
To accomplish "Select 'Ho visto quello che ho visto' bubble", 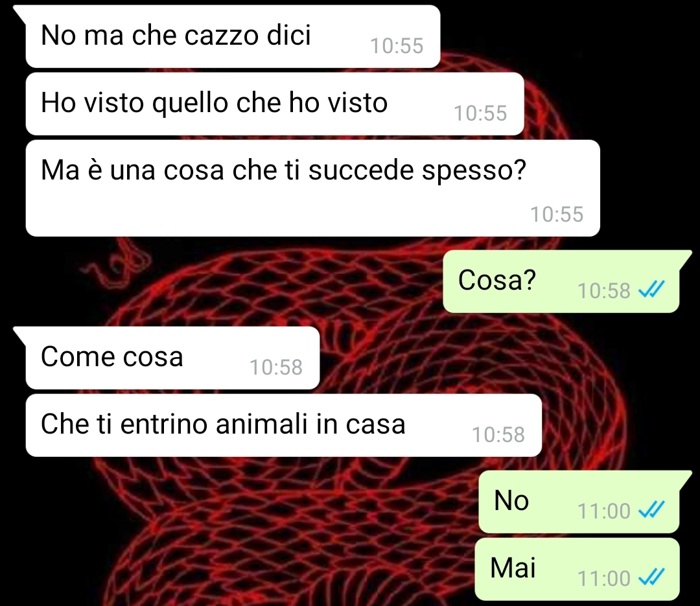I will tap(275, 104).
